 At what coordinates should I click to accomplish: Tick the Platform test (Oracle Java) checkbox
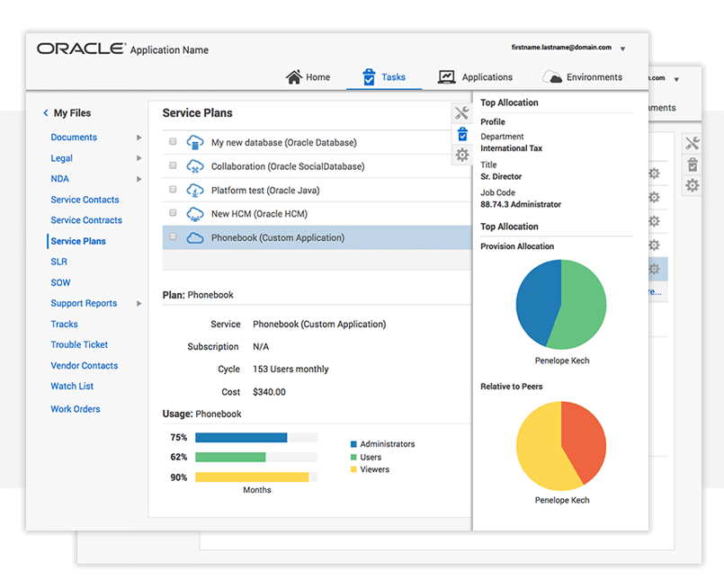(173, 190)
